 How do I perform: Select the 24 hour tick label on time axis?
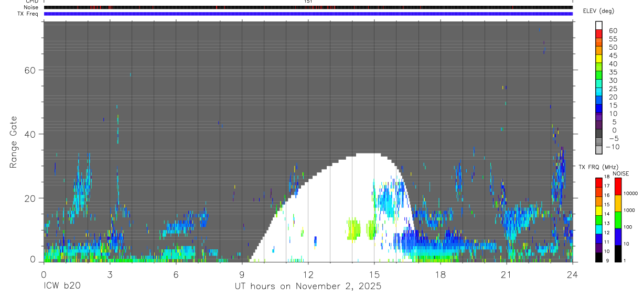(572, 274)
